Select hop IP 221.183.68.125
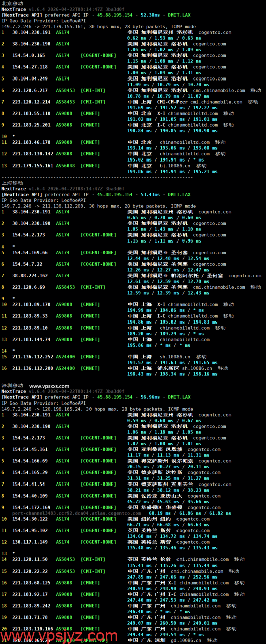This screenshot has width=266, height=644. (x=31, y=583)
